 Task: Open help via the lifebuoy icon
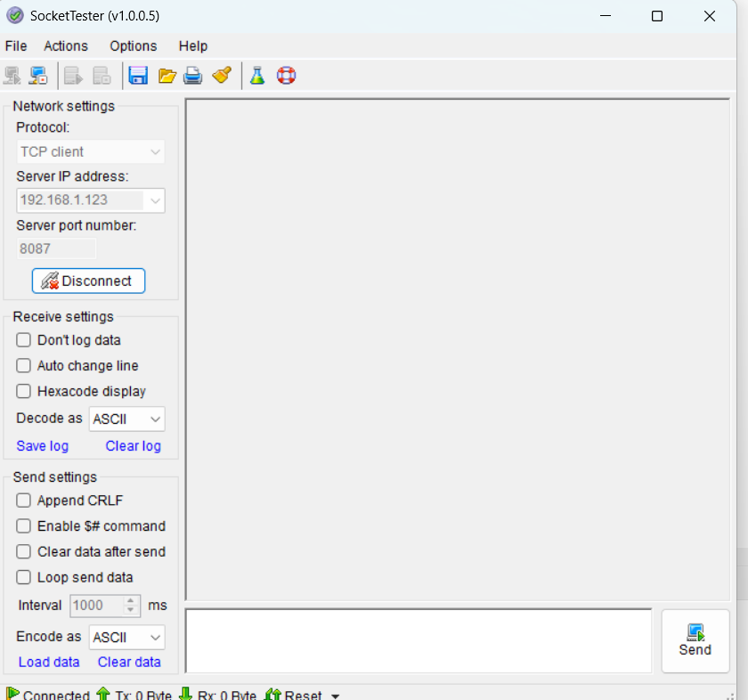point(286,76)
